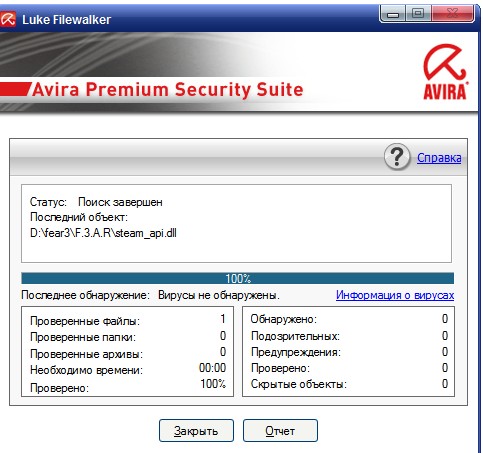Click the Проверенные файлы row

128,320
